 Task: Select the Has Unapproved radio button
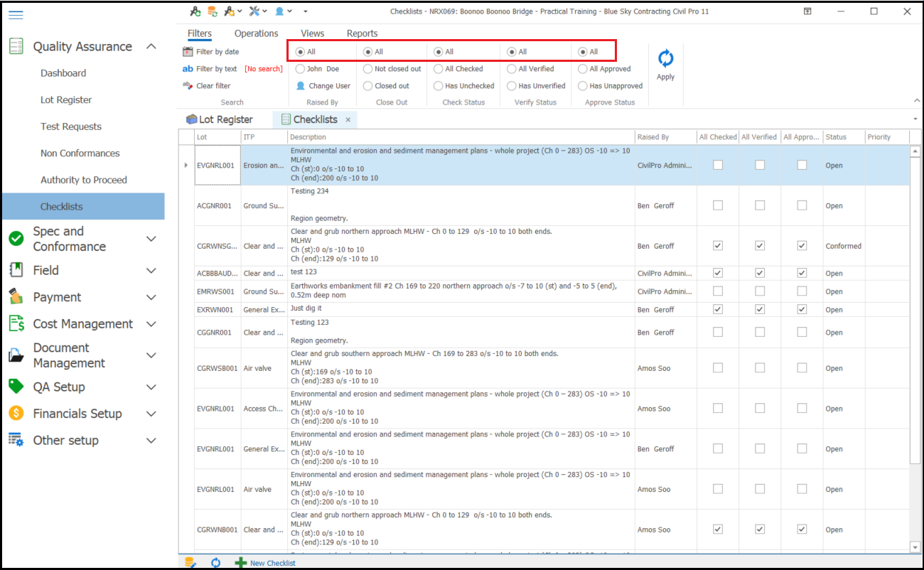582,86
